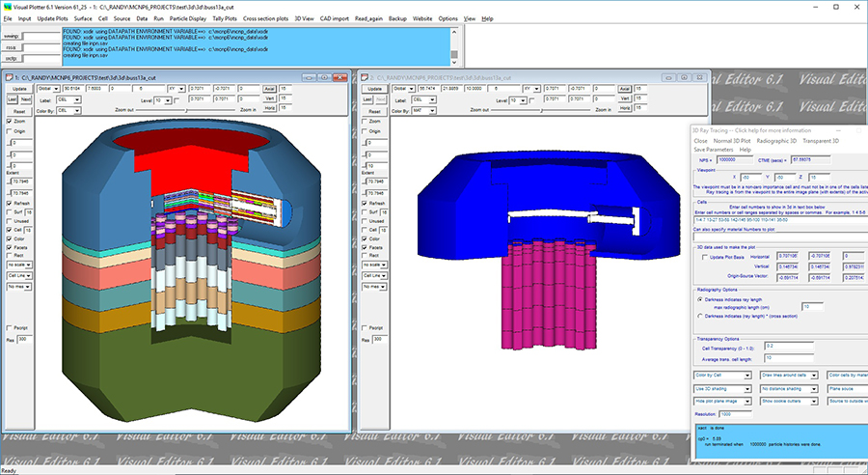Click Reset button in window 2

click(375, 111)
